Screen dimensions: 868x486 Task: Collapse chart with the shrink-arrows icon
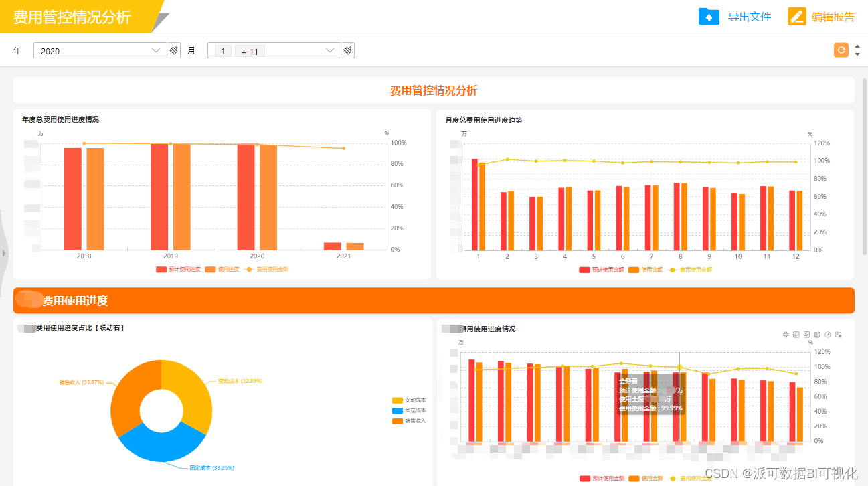point(786,335)
